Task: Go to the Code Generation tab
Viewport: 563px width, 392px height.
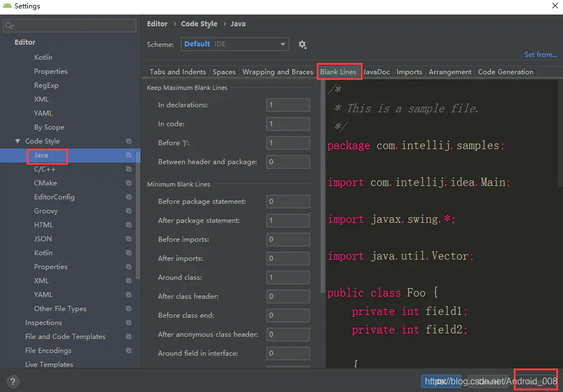Action: 505,72
